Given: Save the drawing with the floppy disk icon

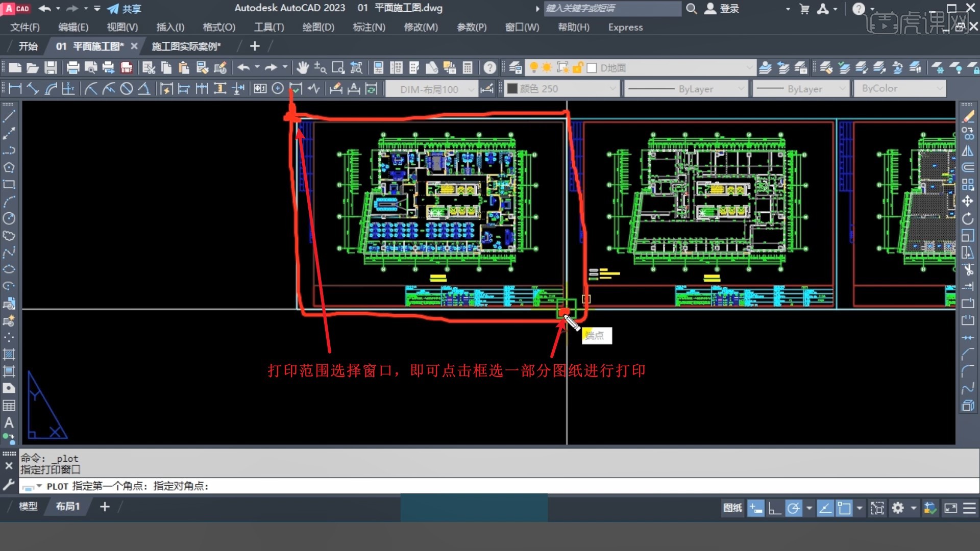Looking at the screenshot, I should tap(51, 67).
